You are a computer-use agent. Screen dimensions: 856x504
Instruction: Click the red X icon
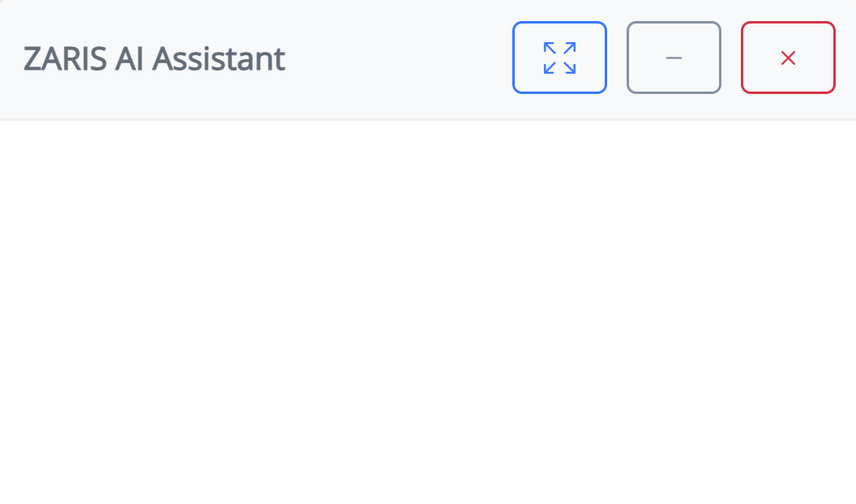tap(788, 58)
